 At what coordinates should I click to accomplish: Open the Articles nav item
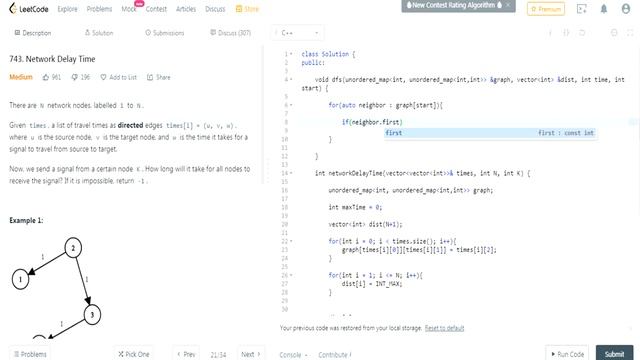pyautogui.click(x=186, y=9)
